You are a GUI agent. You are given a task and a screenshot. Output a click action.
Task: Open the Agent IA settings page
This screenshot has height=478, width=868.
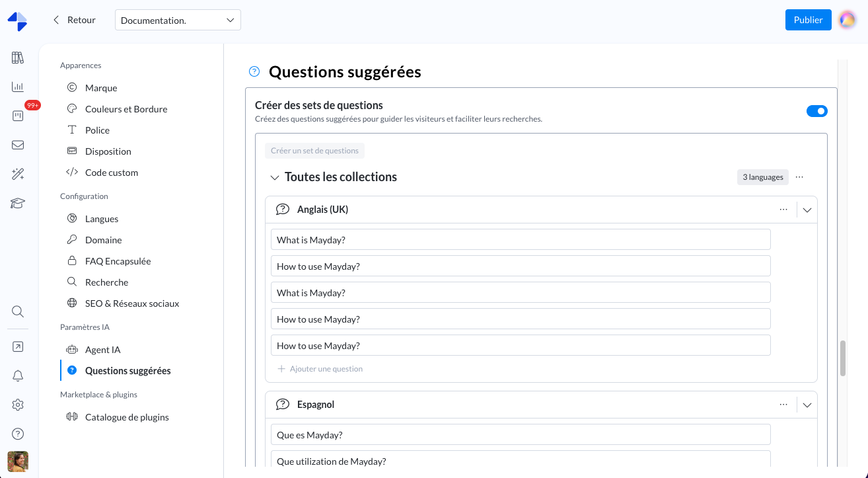click(x=102, y=350)
